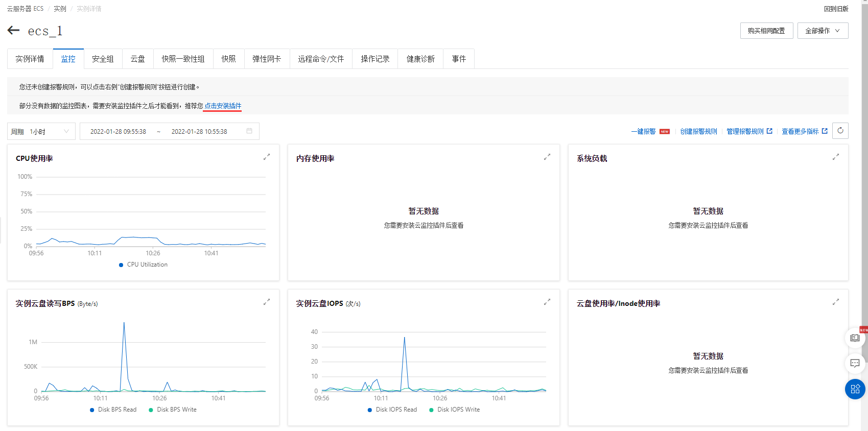Switch to the 健康诊断 tab

tap(420, 59)
